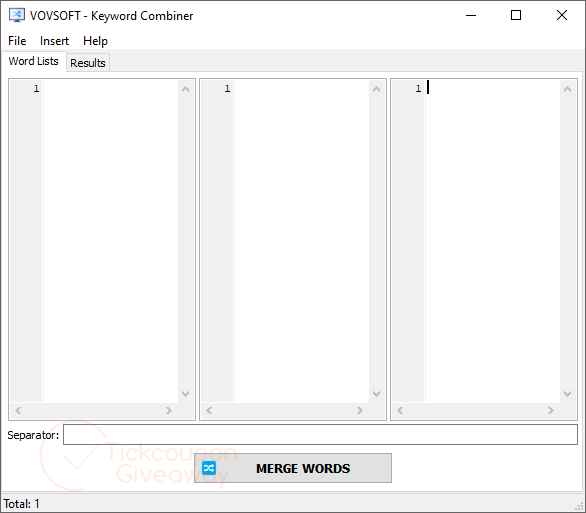Open the Help menu
The height and width of the screenshot is (513, 586).
pyautogui.click(x=95, y=41)
